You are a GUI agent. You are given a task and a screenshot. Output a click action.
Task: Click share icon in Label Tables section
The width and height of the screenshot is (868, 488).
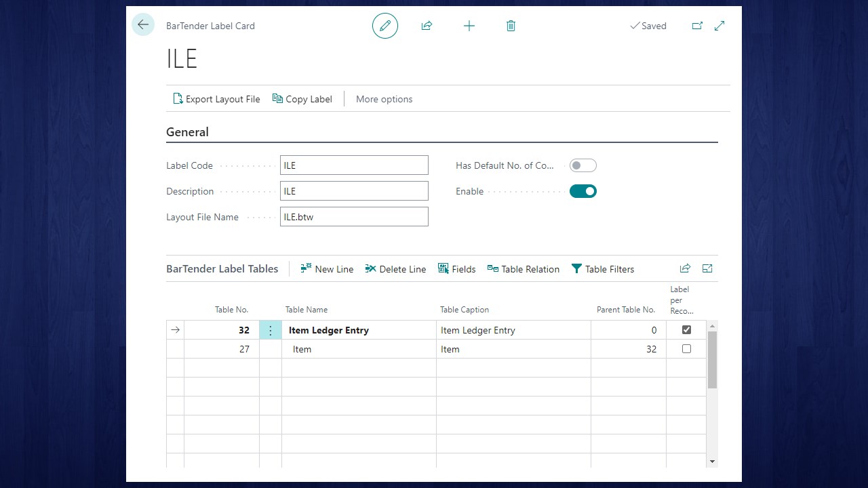(x=685, y=268)
